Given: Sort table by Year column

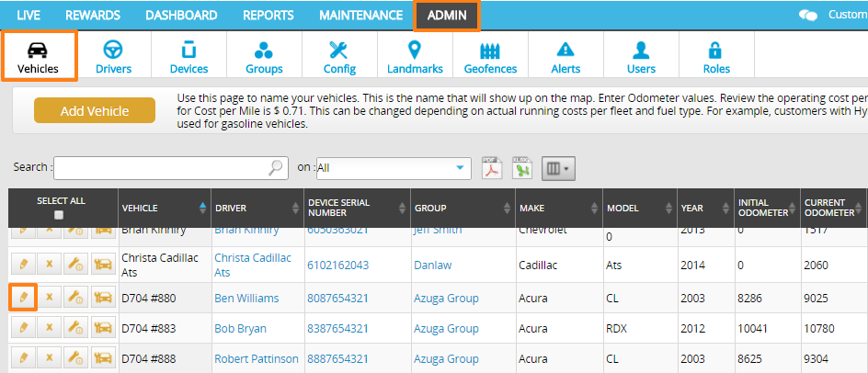Looking at the screenshot, I should pos(706,208).
